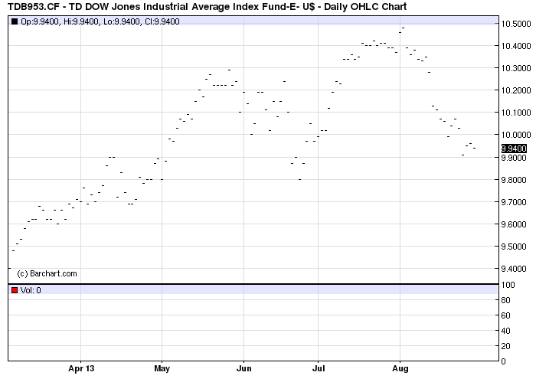Click the 10.5000 price axis label

point(516,24)
